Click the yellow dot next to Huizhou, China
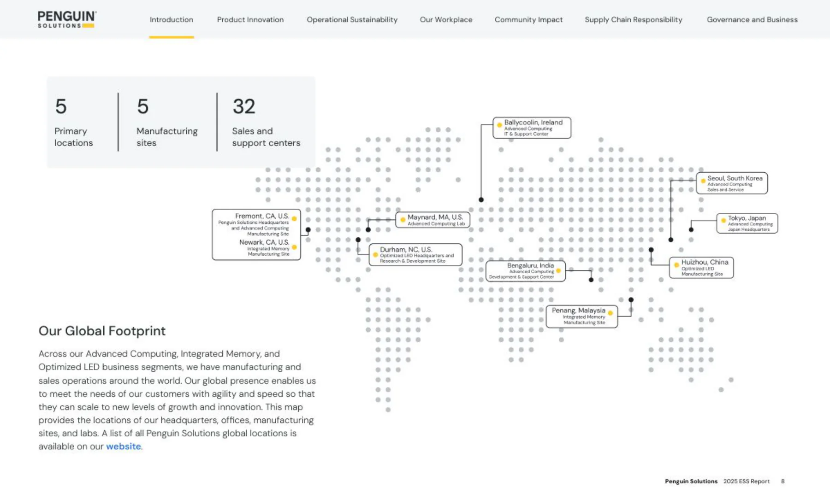Screen dimensions: 830x504 click(x=676, y=265)
